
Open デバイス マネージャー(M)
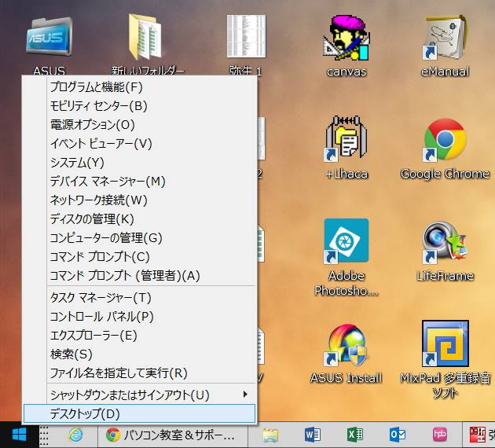(x=139, y=182)
